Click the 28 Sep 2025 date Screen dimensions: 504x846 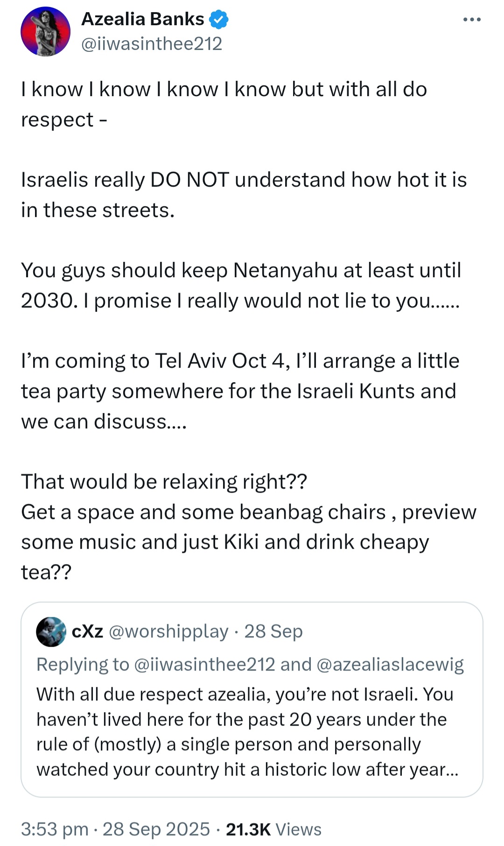point(156,829)
